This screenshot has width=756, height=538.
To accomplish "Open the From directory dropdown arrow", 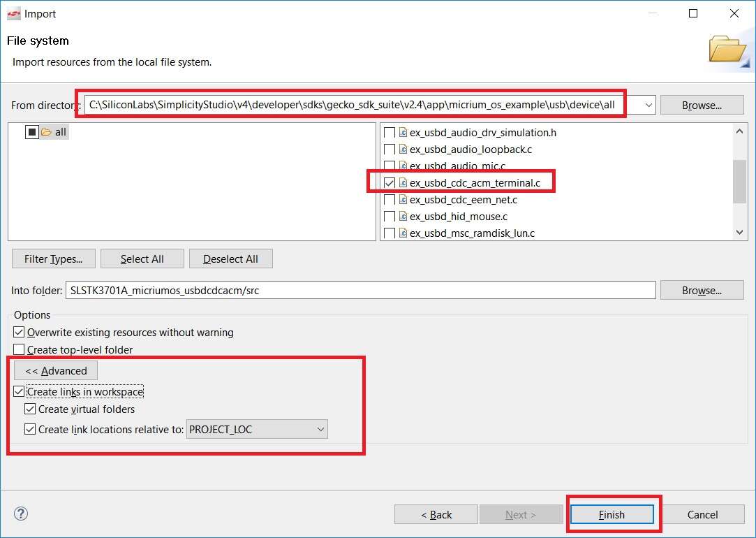I will [x=648, y=106].
